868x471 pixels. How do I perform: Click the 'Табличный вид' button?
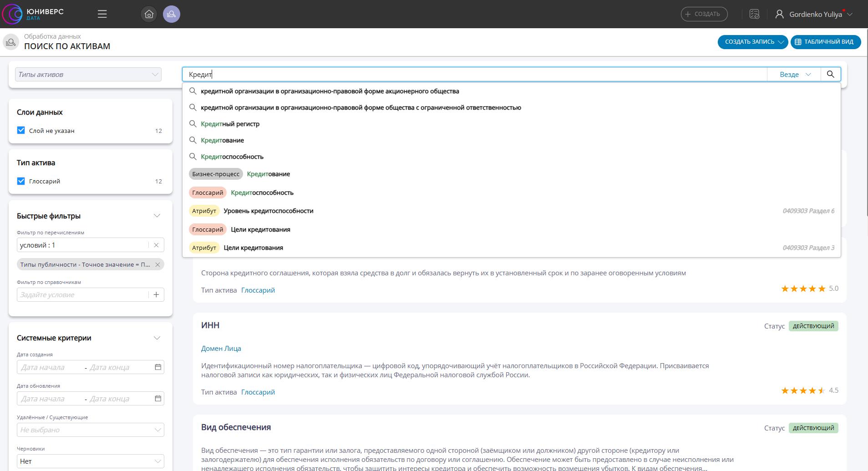click(825, 42)
